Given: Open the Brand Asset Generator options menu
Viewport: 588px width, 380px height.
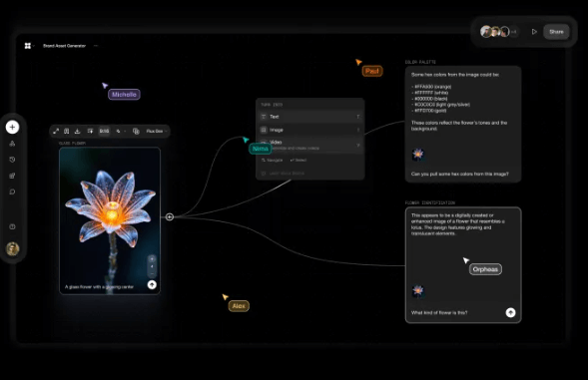Looking at the screenshot, I should [96, 46].
